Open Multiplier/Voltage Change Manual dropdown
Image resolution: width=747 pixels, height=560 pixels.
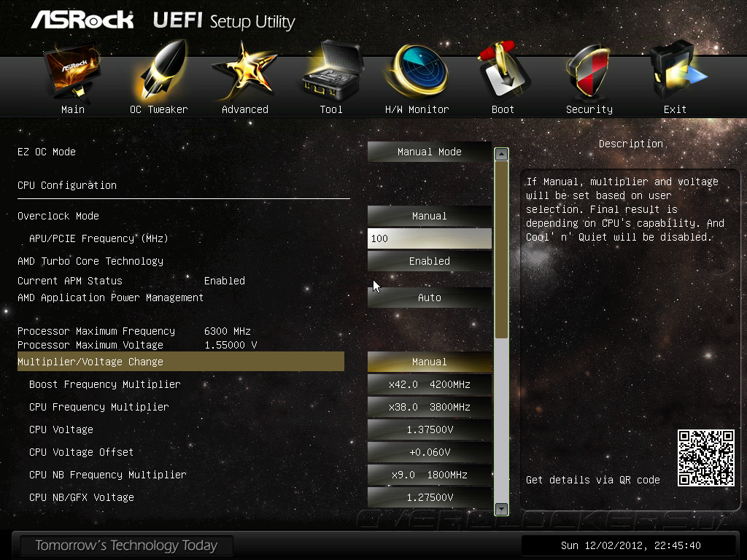[x=429, y=362]
